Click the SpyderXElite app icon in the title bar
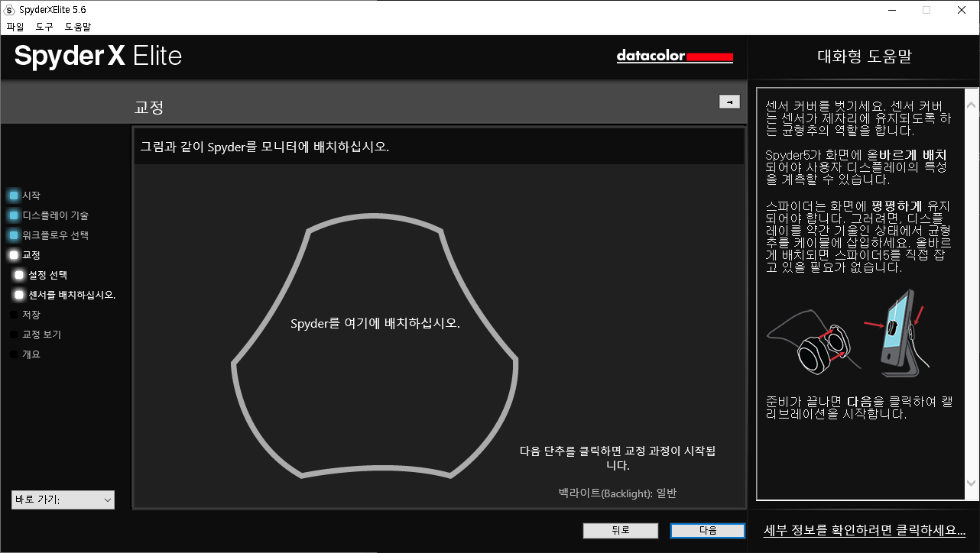Viewport: 980px width, 553px height. (10, 10)
